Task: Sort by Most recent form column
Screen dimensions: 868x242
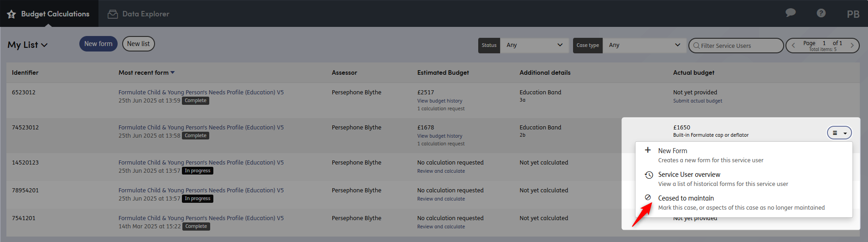Action: pyautogui.click(x=146, y=72)
